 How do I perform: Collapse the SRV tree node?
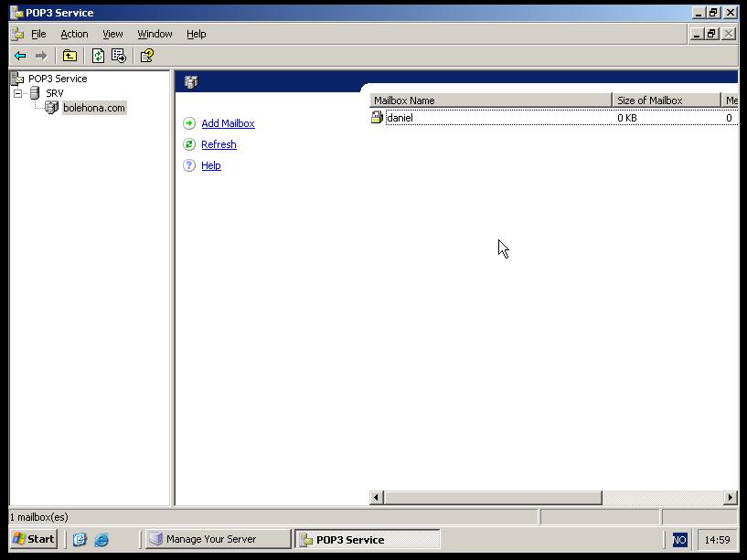pyautogui.click(x=18, y=93)
